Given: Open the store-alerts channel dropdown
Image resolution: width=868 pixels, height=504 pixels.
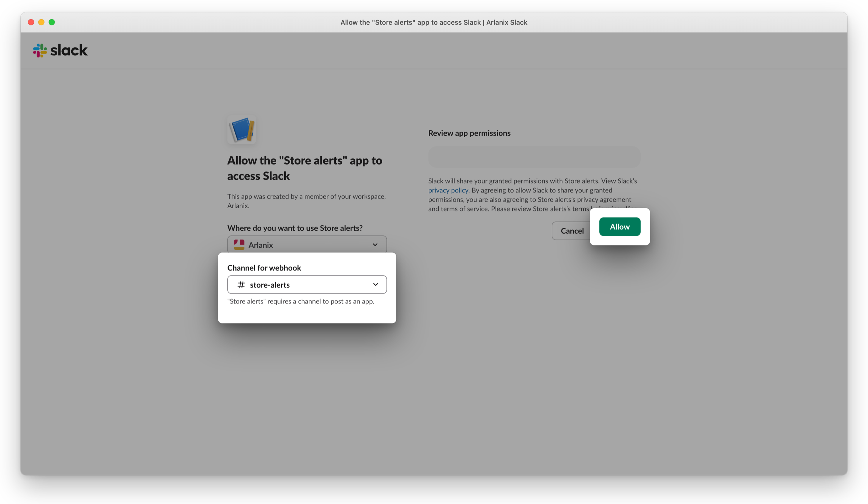Looking at the screenshot, I should click(x=307, y=285).
